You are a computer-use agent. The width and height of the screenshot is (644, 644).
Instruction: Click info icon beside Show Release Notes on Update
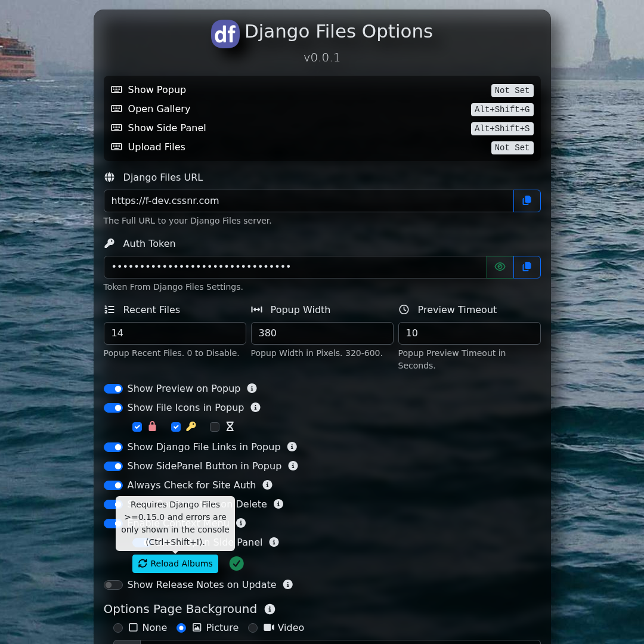[287, 584]
